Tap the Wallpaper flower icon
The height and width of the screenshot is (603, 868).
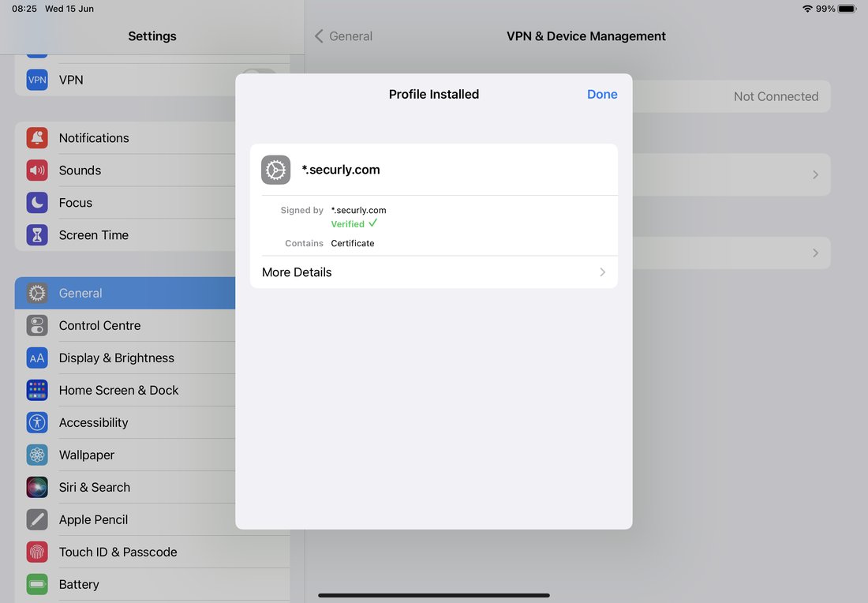pos(37,455)
